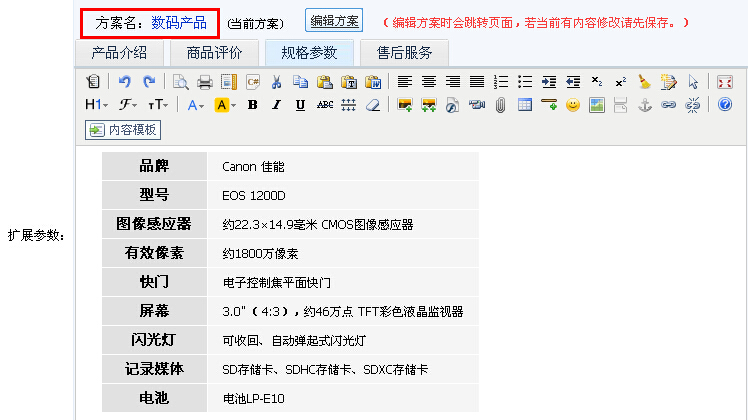This screenshot has width=748, height=420.
Task: Toggle bold formatting
Action: point(252,105)
